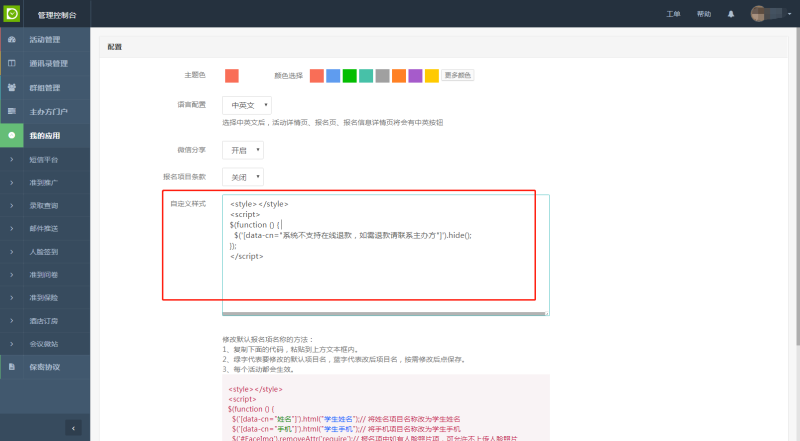The image size is (800, 441).
Task: Choose the blue color swatch
Action: pos(333,76)
